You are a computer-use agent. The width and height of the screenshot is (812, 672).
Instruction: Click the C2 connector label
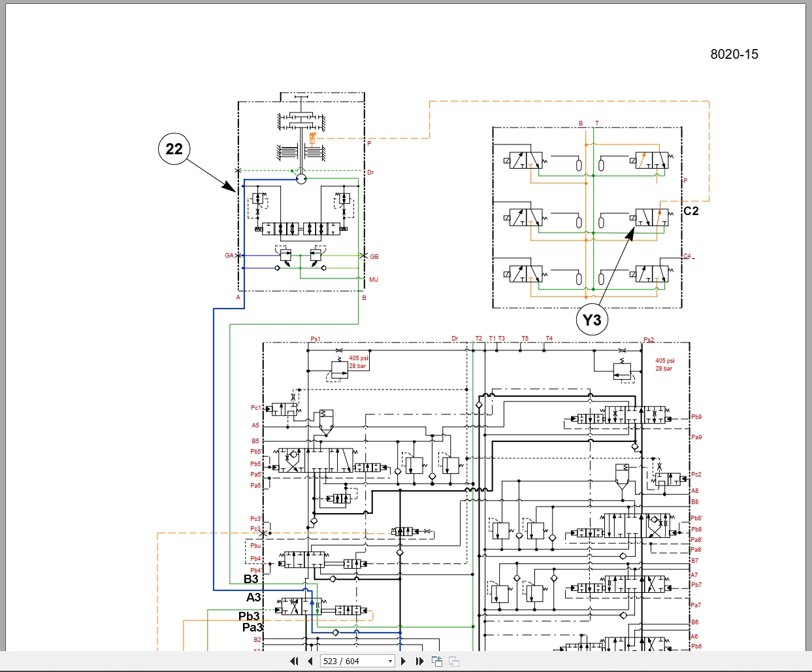(692, 210)
